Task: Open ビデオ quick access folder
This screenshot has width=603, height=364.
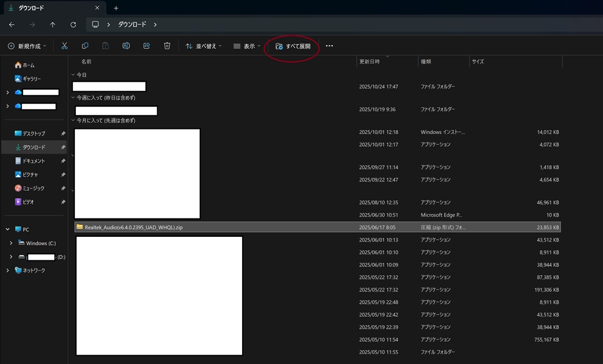Action: [24, 201]
